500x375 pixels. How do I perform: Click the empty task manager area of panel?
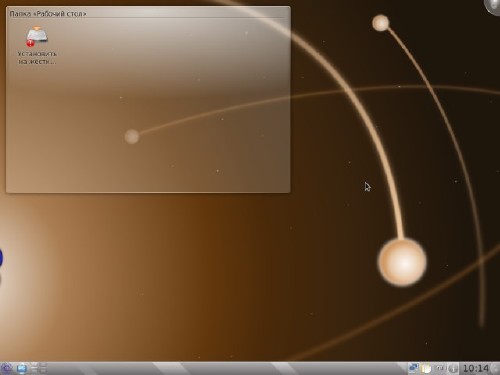[227, 369]
